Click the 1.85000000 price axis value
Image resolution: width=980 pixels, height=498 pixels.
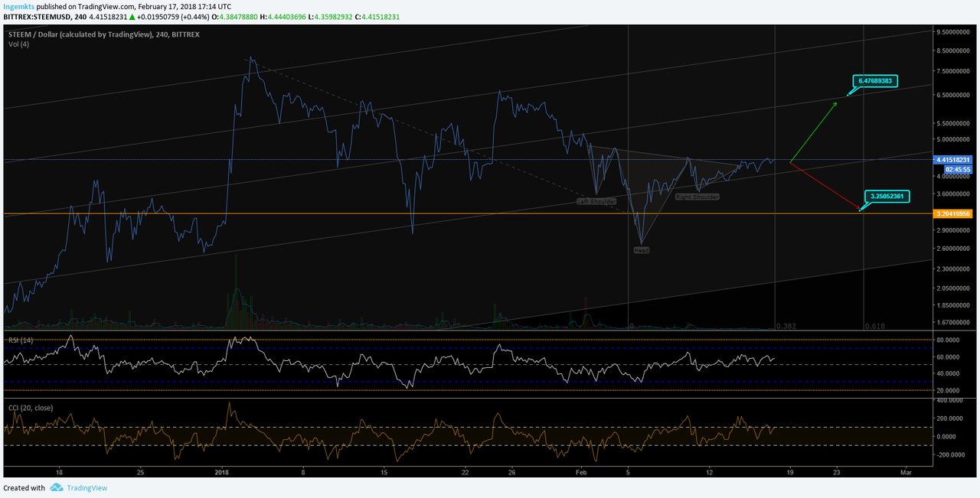click(954, 305)
